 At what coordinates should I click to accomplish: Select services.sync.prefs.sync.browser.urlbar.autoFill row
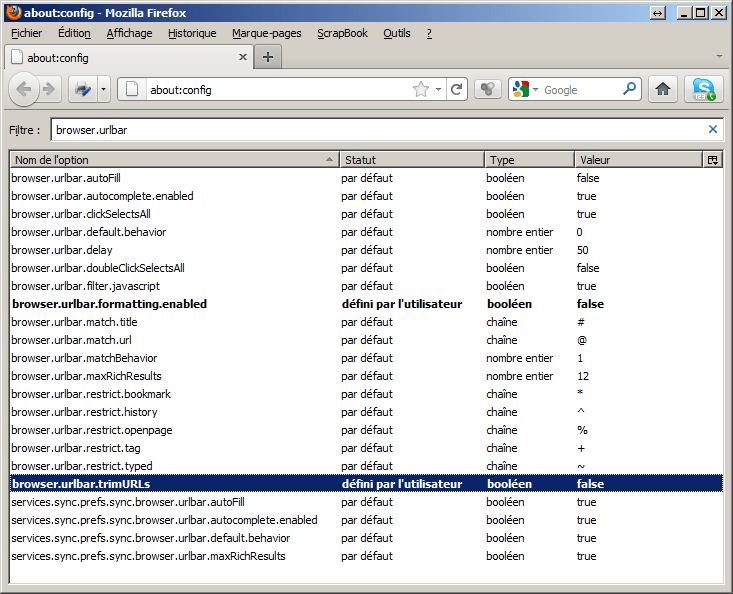(x=366, y=502)
